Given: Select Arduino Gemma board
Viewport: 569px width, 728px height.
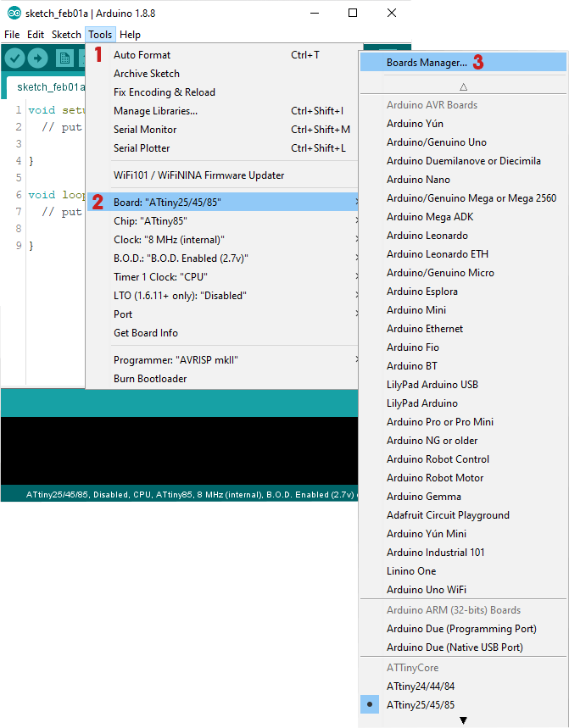Looking at the screenshot, I should tap(463, 497).
